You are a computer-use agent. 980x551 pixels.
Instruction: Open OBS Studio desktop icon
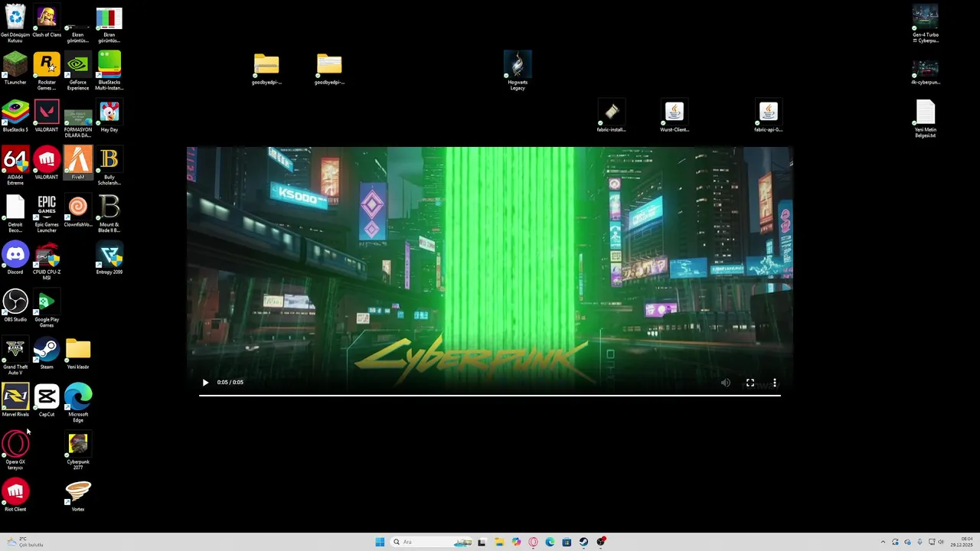coord(15,305)
